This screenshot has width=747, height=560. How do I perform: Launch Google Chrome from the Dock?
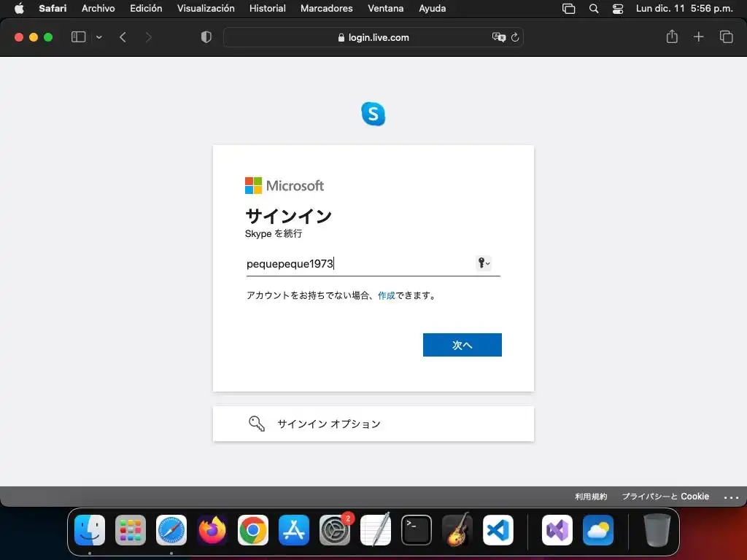click(x=253, y=530)
